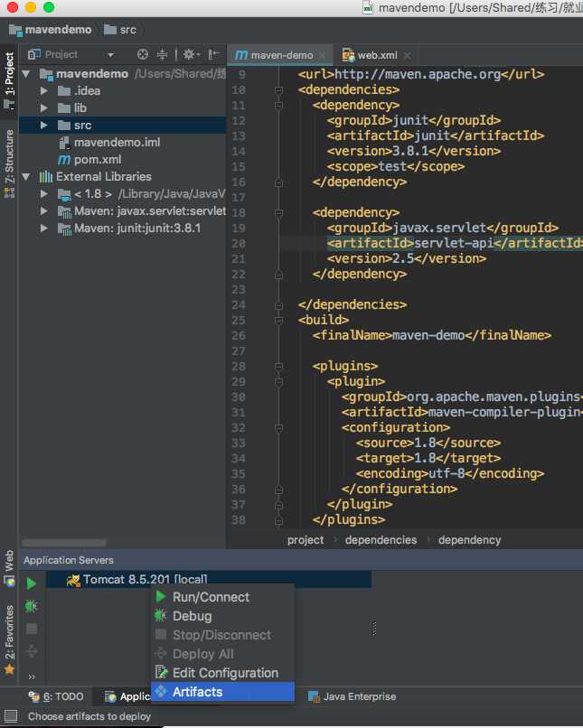The width and height of the screenshot is (583, 728).
Task: Click the more actions double-chevron icon
Action: pyautogui.click(x=32, y=677)
